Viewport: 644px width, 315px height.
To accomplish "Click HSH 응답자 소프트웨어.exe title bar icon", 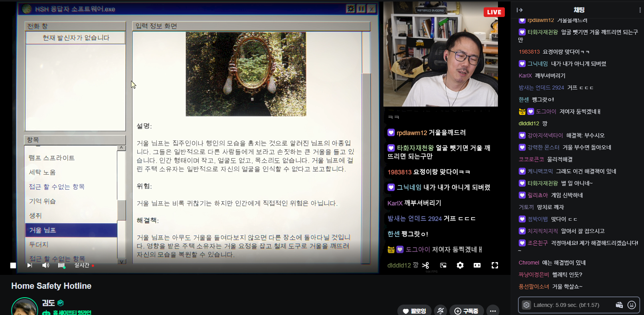I will coord(27,8).
